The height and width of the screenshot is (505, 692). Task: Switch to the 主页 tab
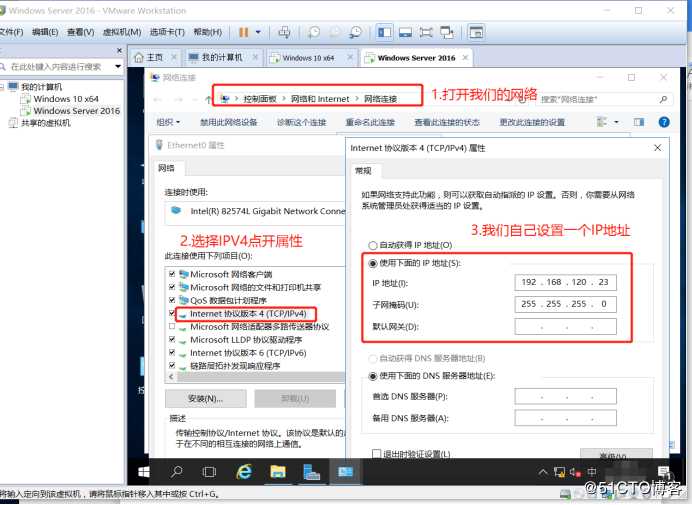coord(154,58)
